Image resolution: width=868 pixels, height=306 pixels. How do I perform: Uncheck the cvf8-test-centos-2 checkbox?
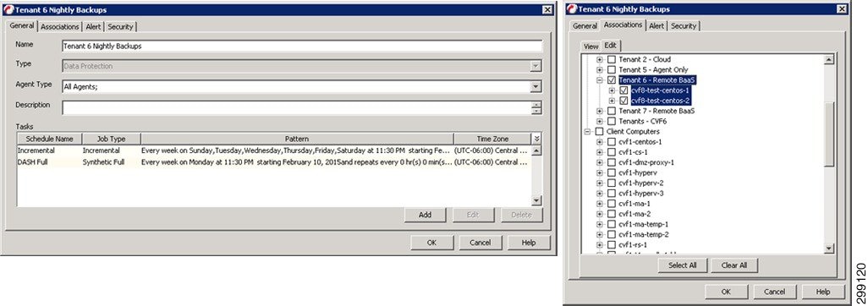[624, 101]
